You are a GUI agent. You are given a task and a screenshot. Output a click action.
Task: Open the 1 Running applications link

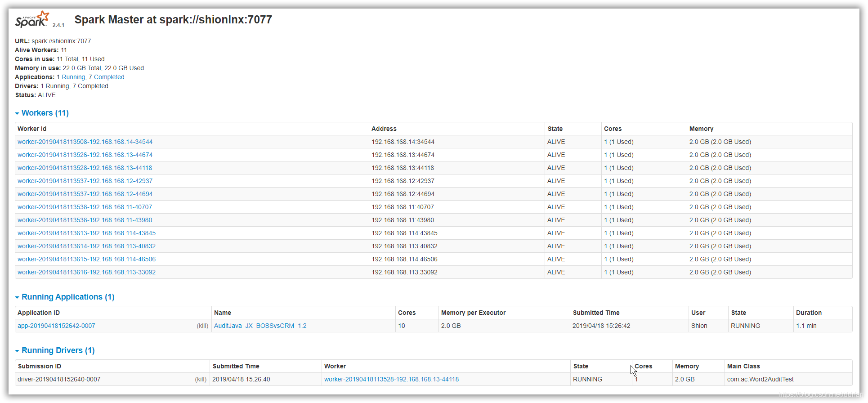point(71,77)
